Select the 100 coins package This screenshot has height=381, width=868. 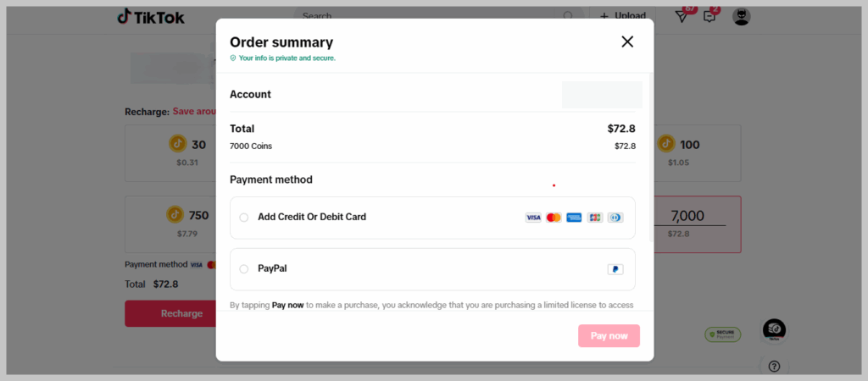point(697,153)
